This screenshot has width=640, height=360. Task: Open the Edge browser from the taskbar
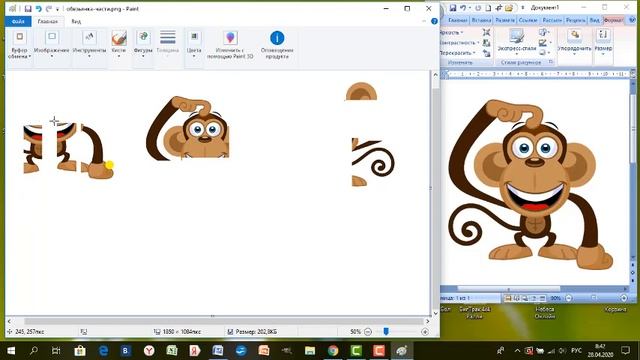click(x=103, y=351)
